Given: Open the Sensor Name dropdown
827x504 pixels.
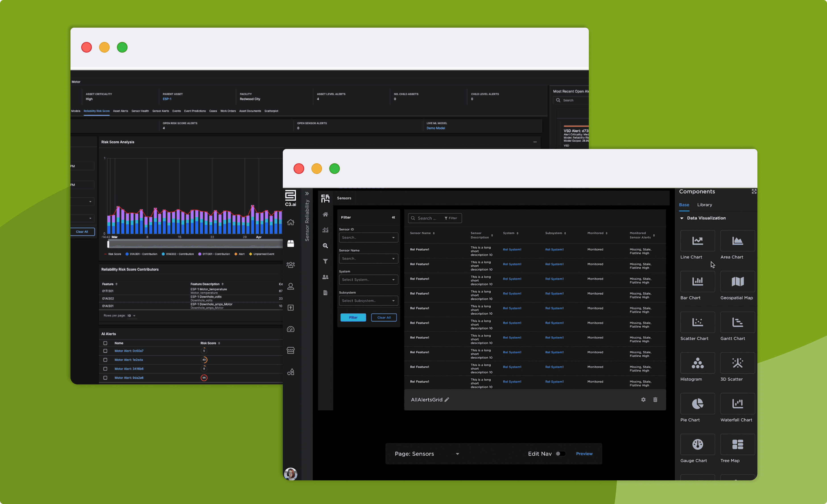Looking at the screenshot, I should click(x=368, y=259).
